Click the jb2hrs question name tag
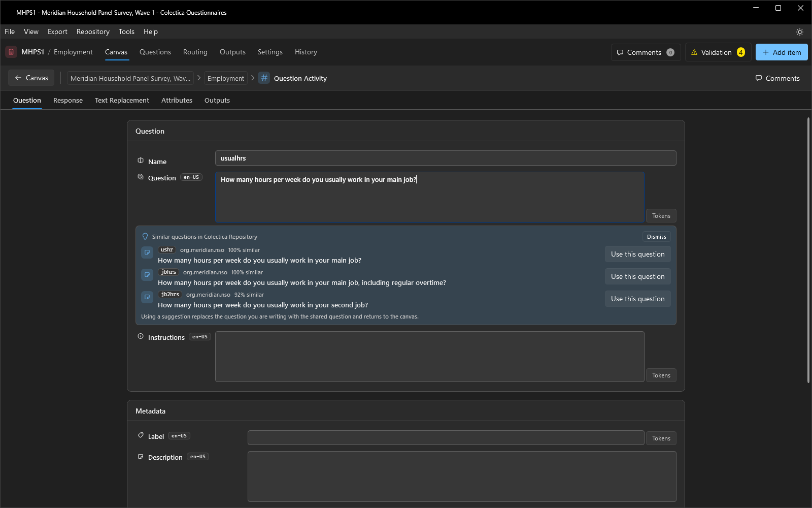Viewport: 812px width, 508px height. coord(170,295)
